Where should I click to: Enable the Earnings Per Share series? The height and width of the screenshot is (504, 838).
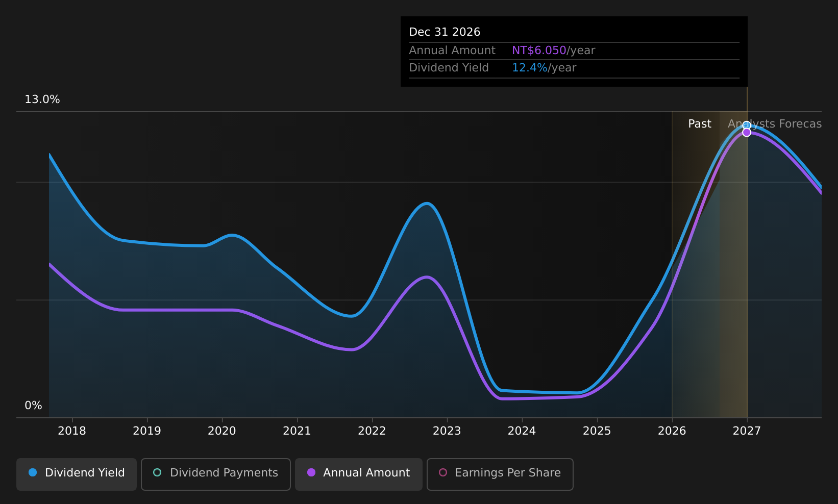tap(500, 474)
